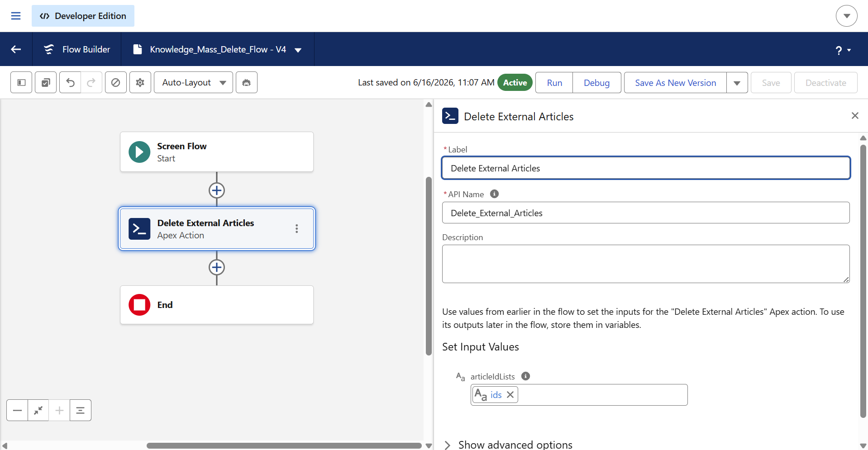Add element after Start node
This screenshot has width=868, height=450.
217,190
